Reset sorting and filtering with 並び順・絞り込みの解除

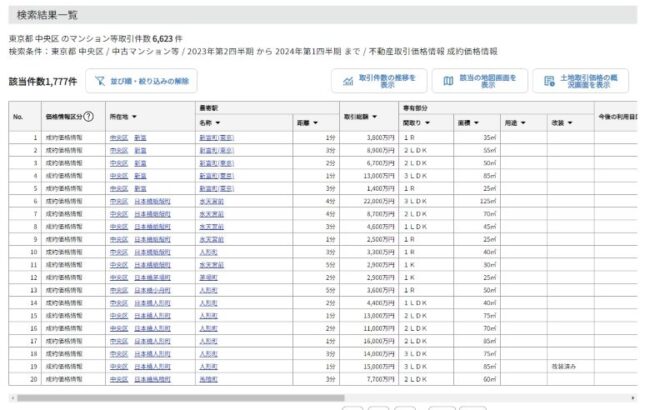[141, 81]
